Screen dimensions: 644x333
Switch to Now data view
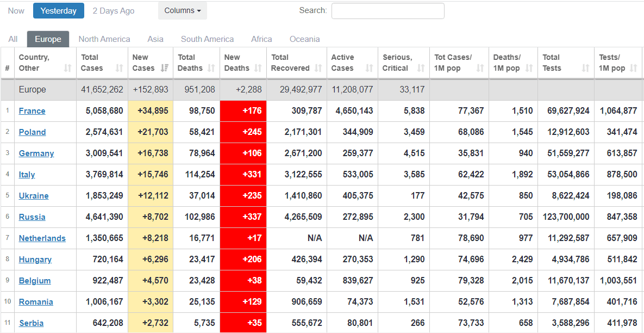[16, 11]
